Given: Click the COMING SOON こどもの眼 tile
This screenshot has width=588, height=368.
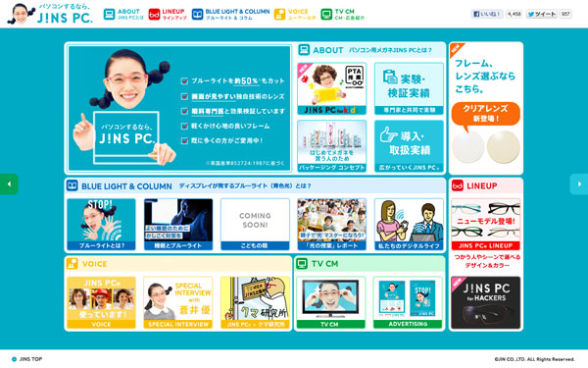Looking at the screenshot, I should (x=256, y=224).
